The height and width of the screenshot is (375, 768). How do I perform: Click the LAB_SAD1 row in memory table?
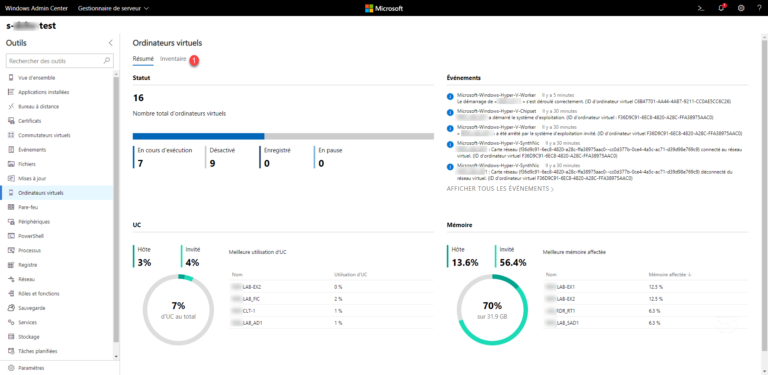[646, 323]
